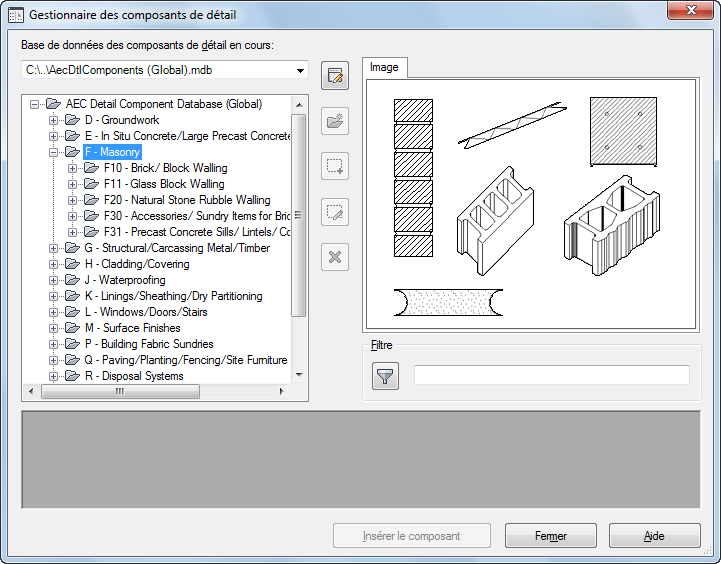Click the Insérer le composant button
Viewport: 721px width, 564px height.
412,536
